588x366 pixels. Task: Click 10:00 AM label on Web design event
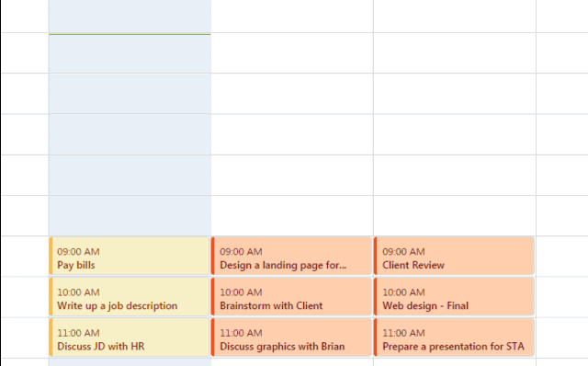(404, 292)
